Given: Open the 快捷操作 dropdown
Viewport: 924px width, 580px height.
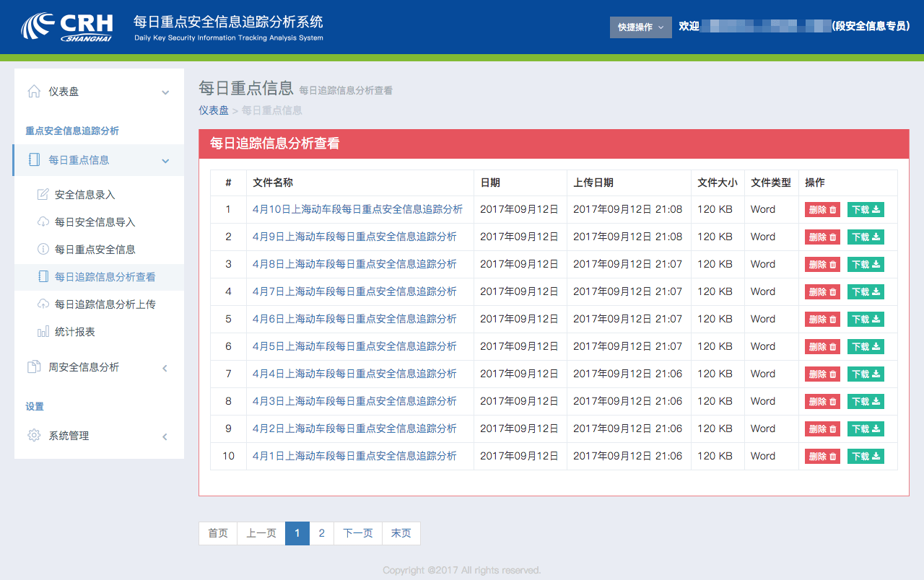Looking at the screenshot, I should 640,27.
